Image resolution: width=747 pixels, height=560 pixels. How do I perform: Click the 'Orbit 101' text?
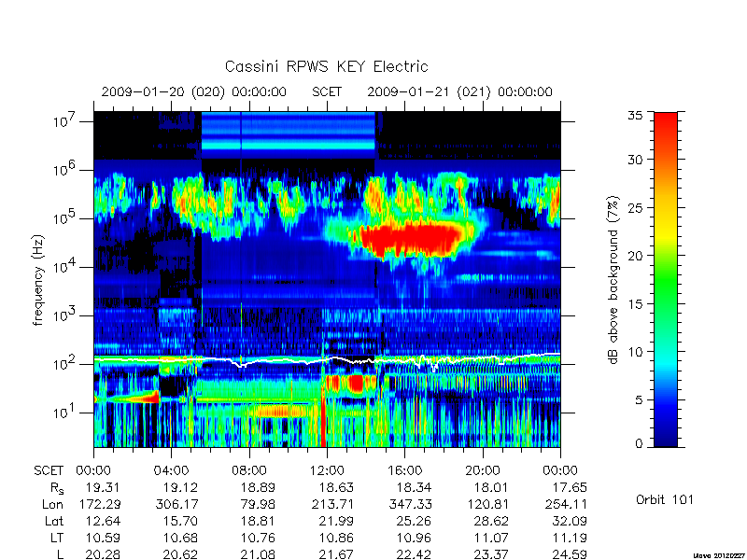(665, 500)
